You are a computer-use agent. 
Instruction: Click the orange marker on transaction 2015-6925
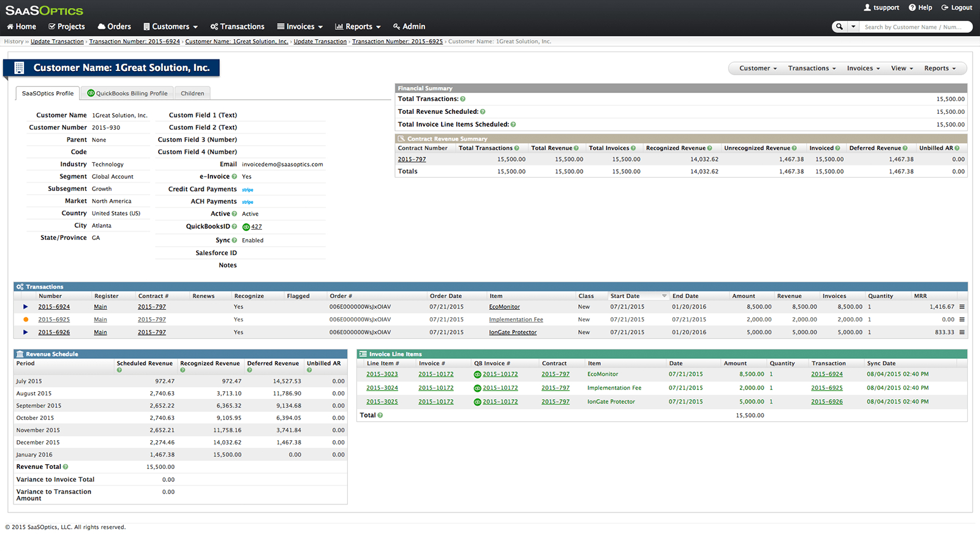click(26, 320)
